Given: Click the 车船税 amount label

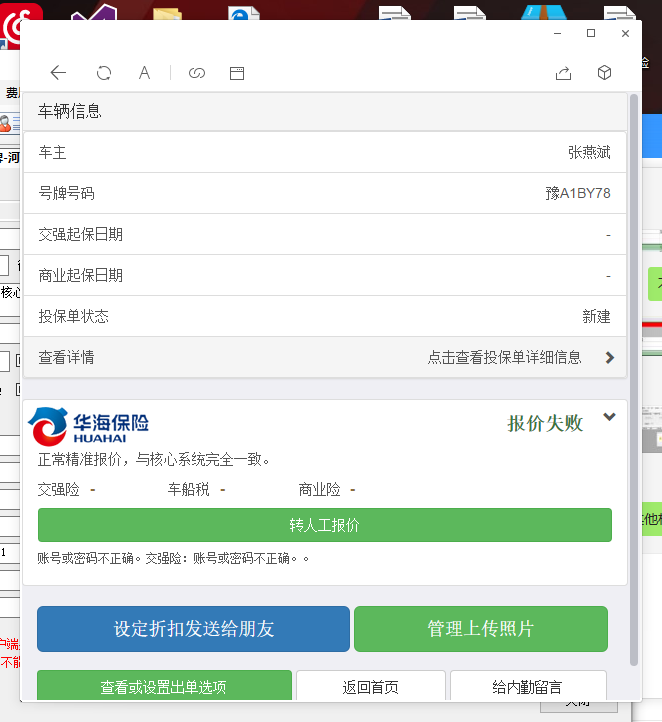Looking at the screenshot, I should pos(189,489).
